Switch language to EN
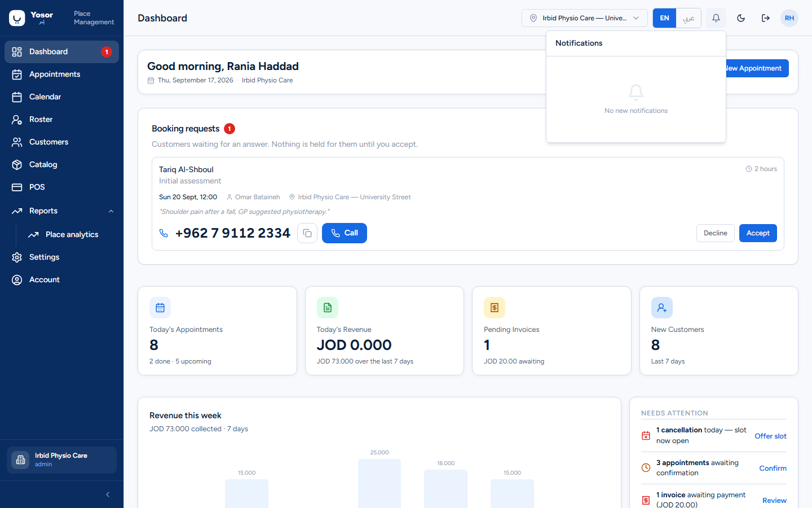 pyautogui.click(x=665, y=18)
